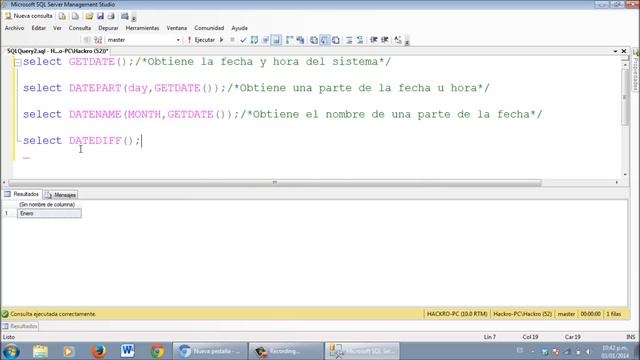This screenshot has height=360, width=640.
Task: Open the Ayuda menu
Action: point(239,28)
